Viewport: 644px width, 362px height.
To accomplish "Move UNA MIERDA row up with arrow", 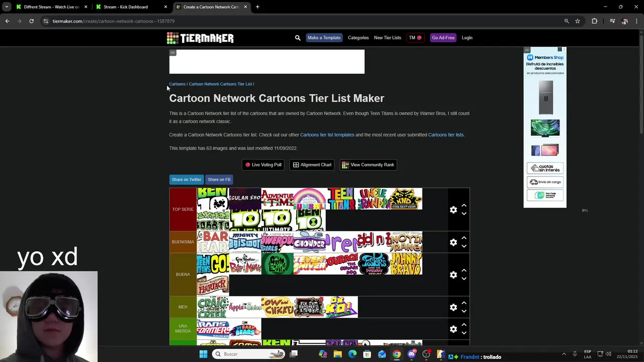I will tap(464, 325).
